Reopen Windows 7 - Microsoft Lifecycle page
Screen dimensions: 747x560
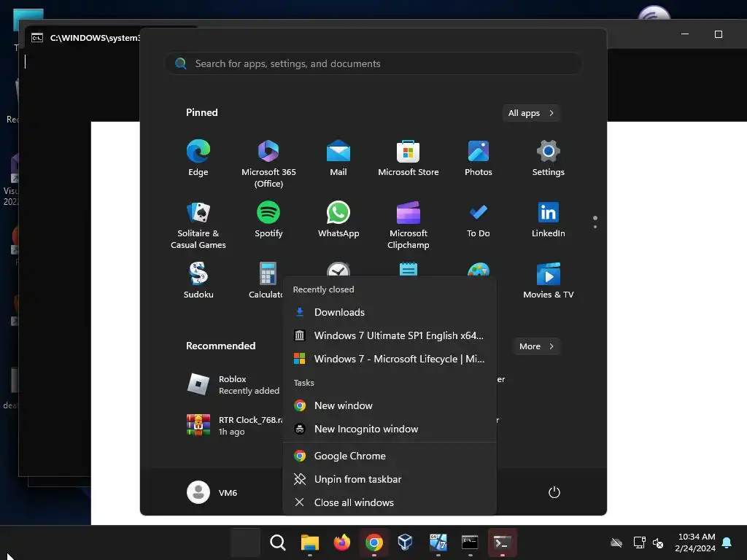pyautogui.click(x=390, y=359)
